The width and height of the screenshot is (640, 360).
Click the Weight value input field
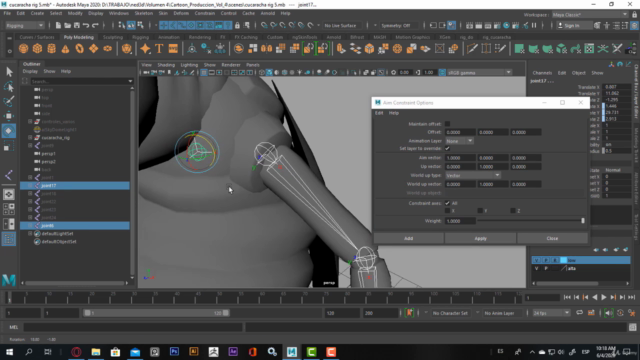tap(460, 221)
